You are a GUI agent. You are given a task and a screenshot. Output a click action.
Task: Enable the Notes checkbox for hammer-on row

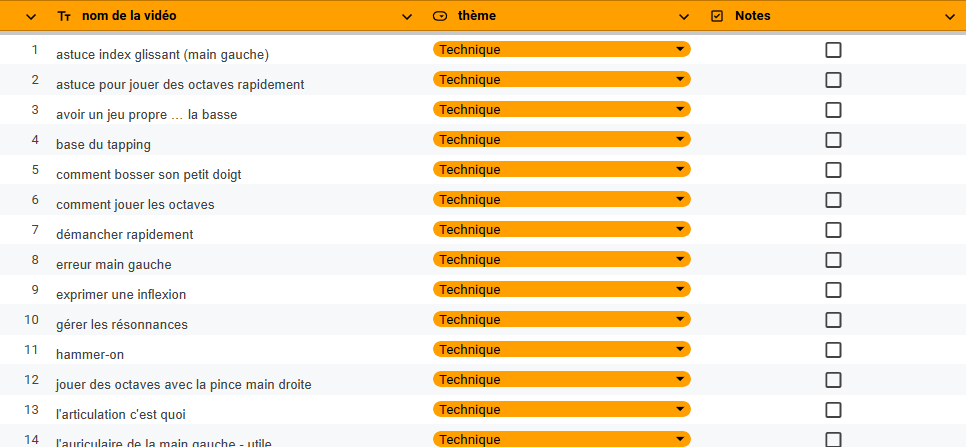(833, 350)
